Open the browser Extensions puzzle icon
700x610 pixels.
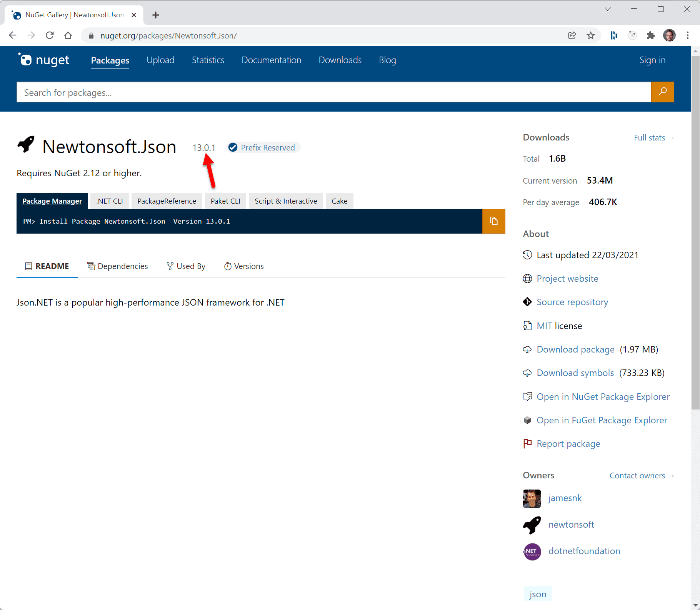coord(651,36)
